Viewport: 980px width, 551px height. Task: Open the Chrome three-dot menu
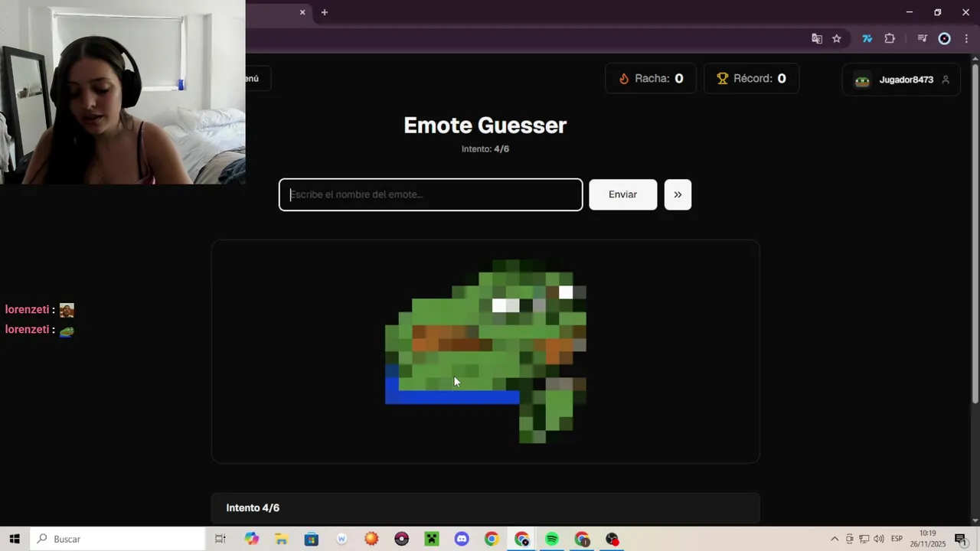(966, 38)
